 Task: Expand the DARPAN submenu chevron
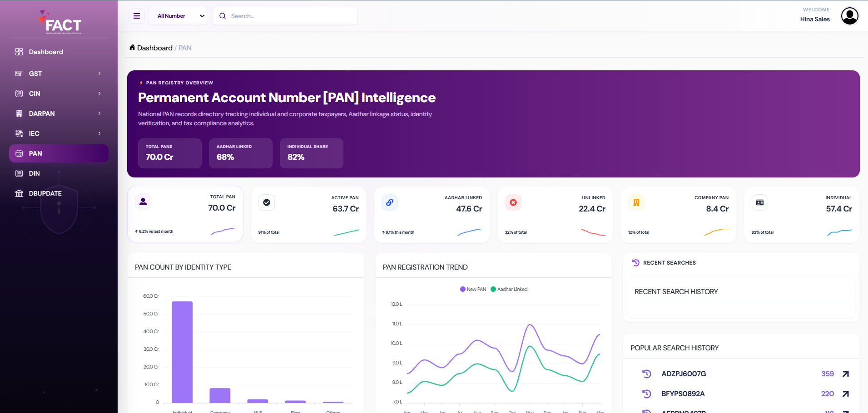click(99, 113)
